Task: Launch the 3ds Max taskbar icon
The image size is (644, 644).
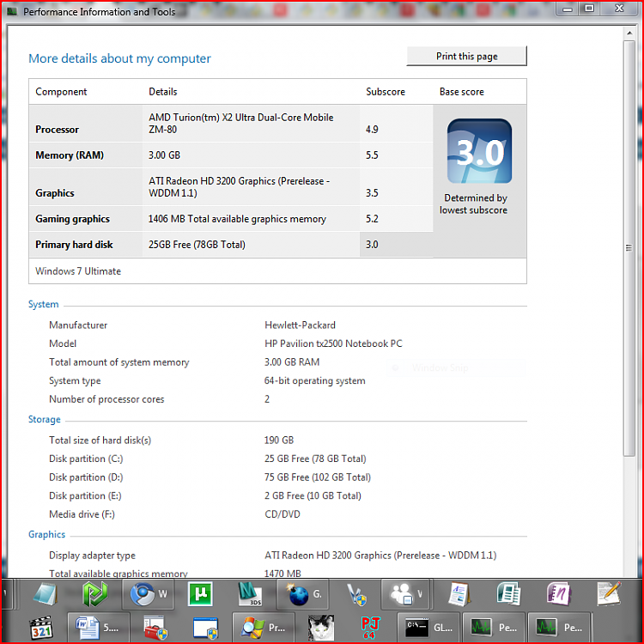Action: pyautogui.click(x=250, y=594)
